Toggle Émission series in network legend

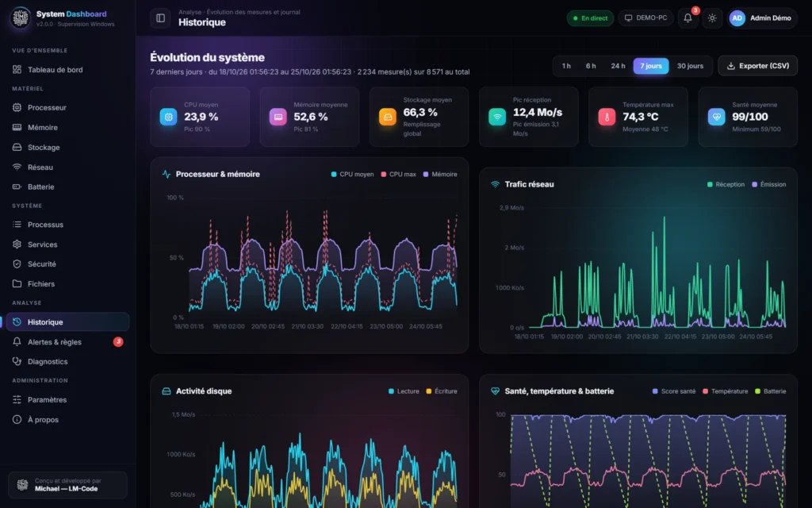[x=768, y=184]
